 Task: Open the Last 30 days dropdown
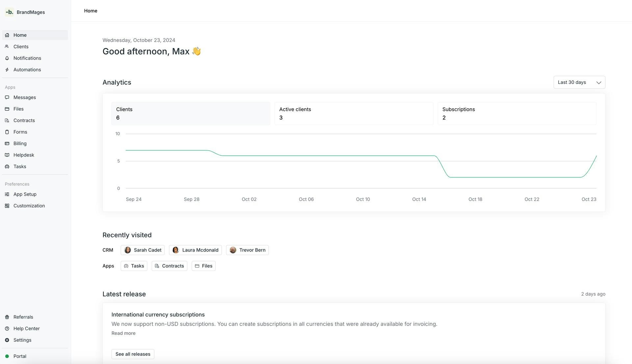579,82
